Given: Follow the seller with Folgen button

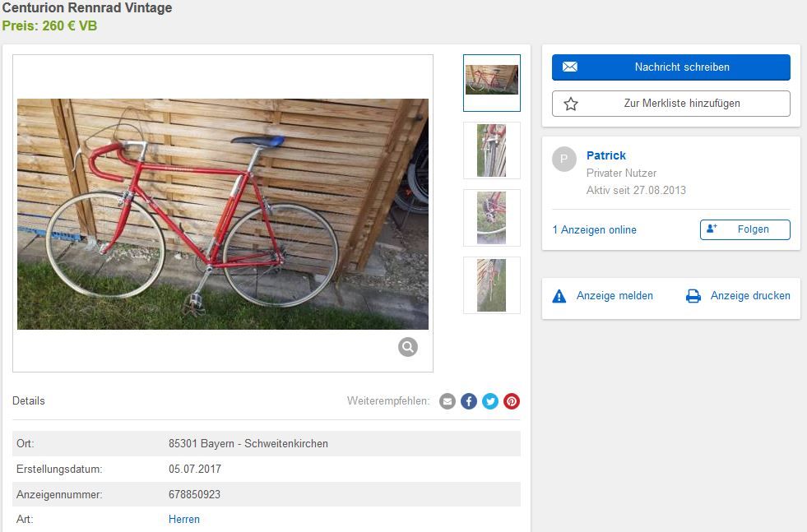Looking at the screenshot, I should coord(744,229).
